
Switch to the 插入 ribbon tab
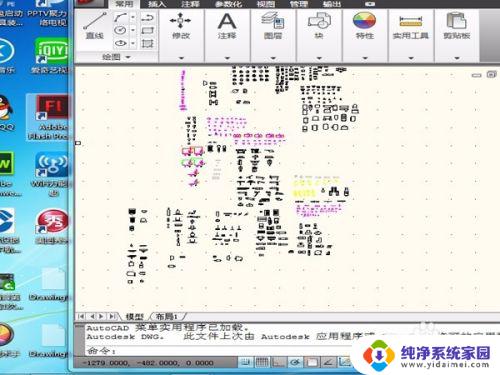point(157,4)
